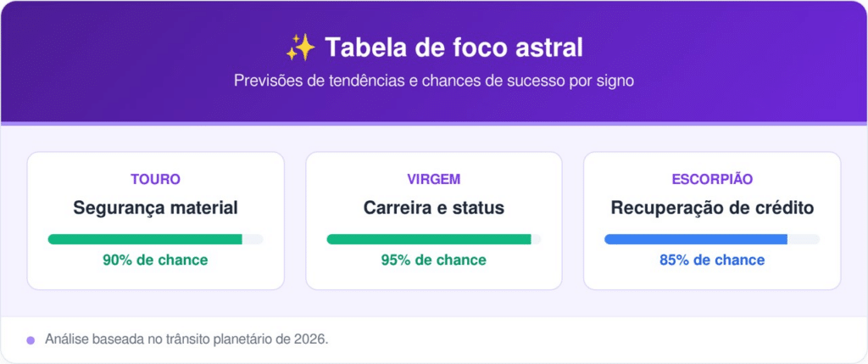Screen dimensions: 868x364
Task: Open the "Carreira e status" heading
Action: (433, 207)
